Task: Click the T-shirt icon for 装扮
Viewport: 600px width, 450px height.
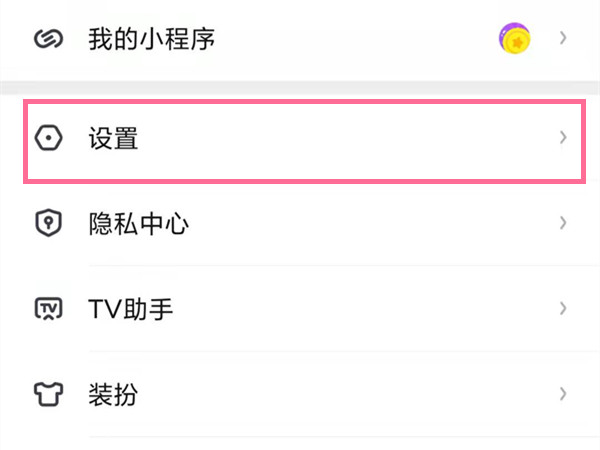Action: [49, 394]
